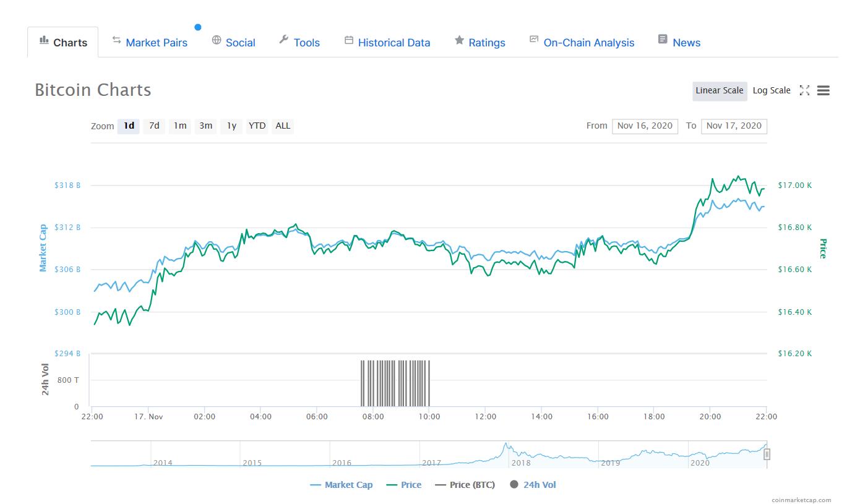Click the "Bitcoin Charts" heading

click(x=93, y=90)
